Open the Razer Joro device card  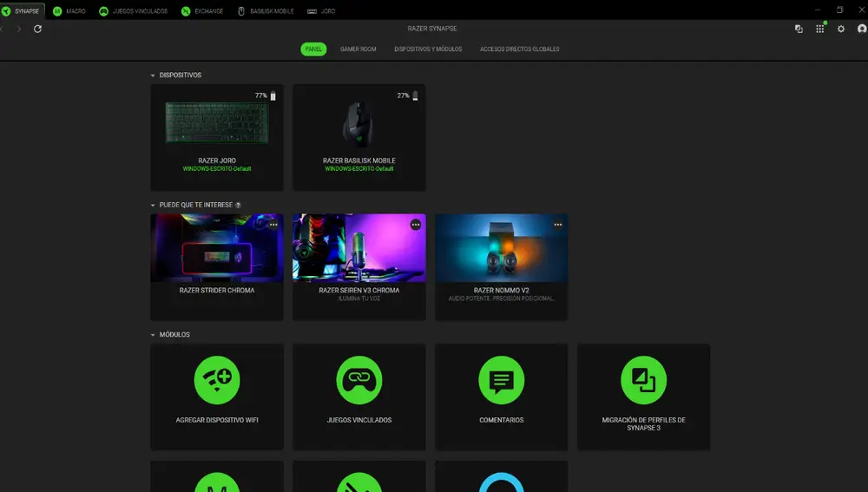click(x=217, y=138)
